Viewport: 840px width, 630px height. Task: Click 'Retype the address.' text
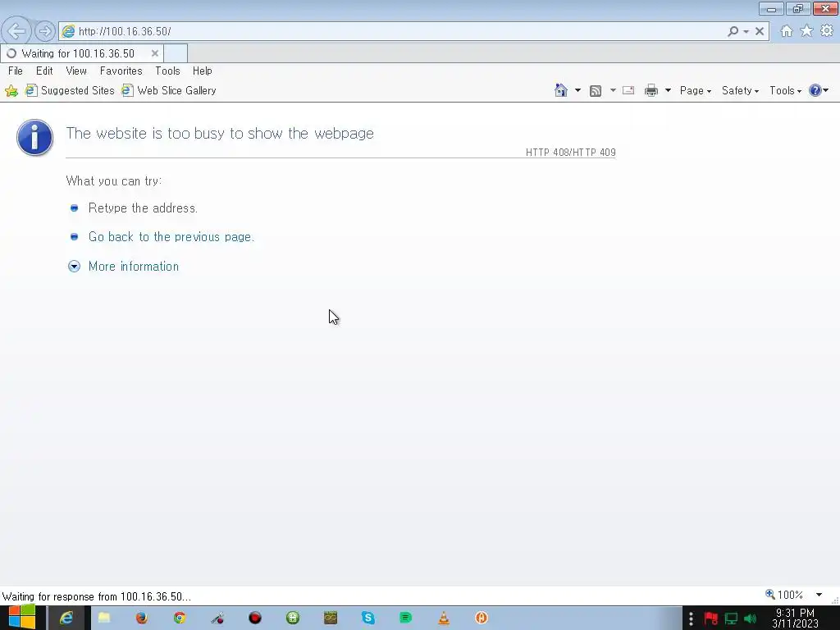[143, 208]
